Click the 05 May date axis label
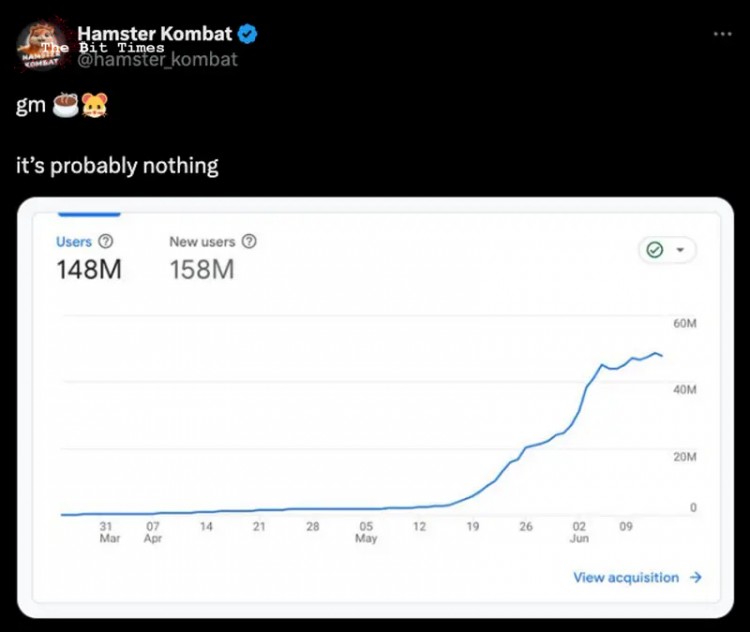The width and height of the screenshot is (750, 632). 366,532
